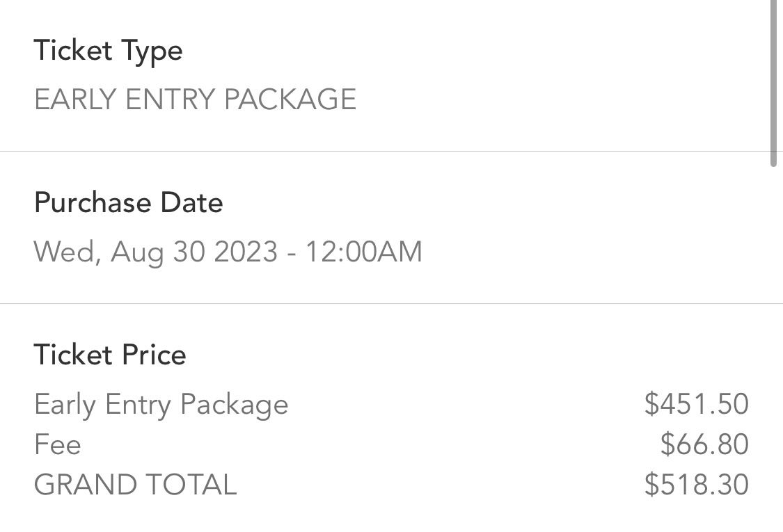783x532 pixels.
Task: Click the 12:00AM purchase time
Action: click(363, 251)
